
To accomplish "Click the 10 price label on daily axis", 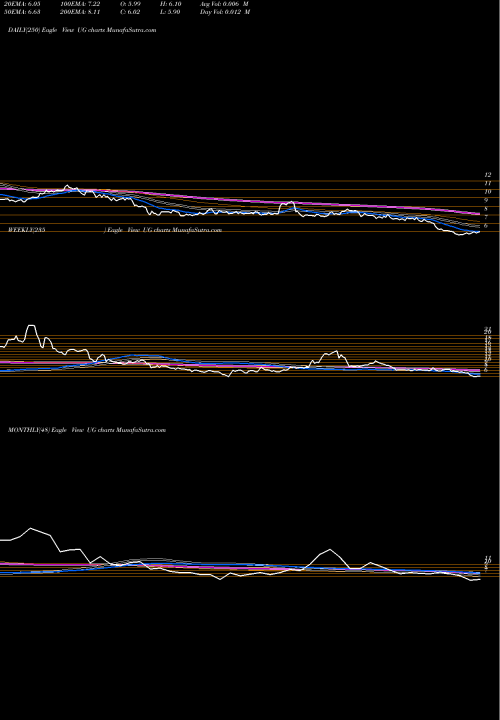I will coord(488,191).
